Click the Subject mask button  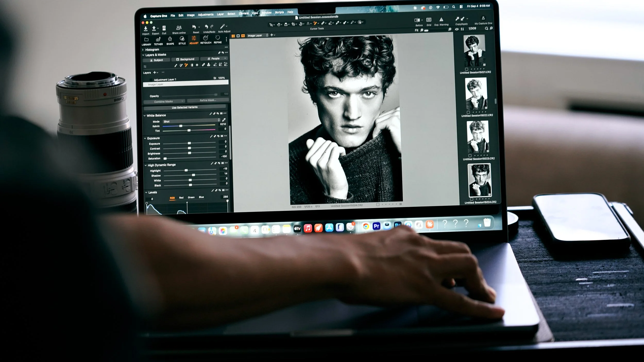(157, 60)
